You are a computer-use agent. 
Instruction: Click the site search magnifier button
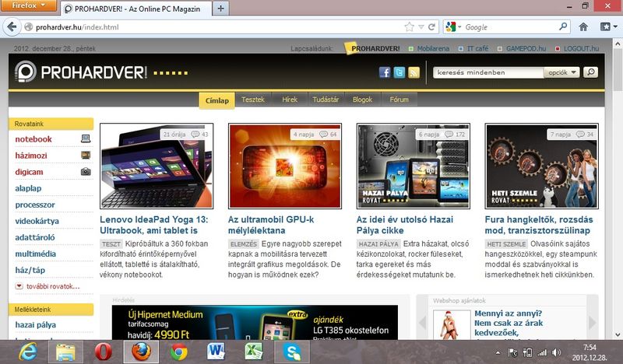(x=590, y=72)
